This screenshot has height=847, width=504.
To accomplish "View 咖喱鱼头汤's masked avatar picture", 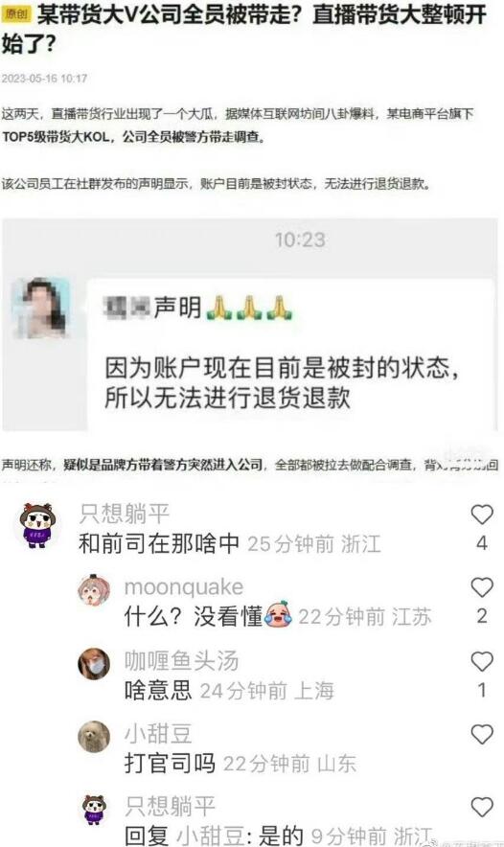I will 94,663.
